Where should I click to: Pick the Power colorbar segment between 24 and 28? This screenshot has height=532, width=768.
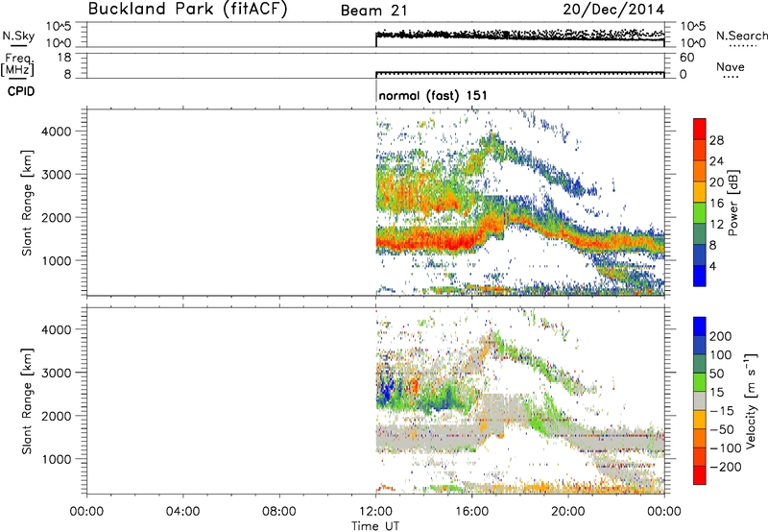(x=700, y=150)
